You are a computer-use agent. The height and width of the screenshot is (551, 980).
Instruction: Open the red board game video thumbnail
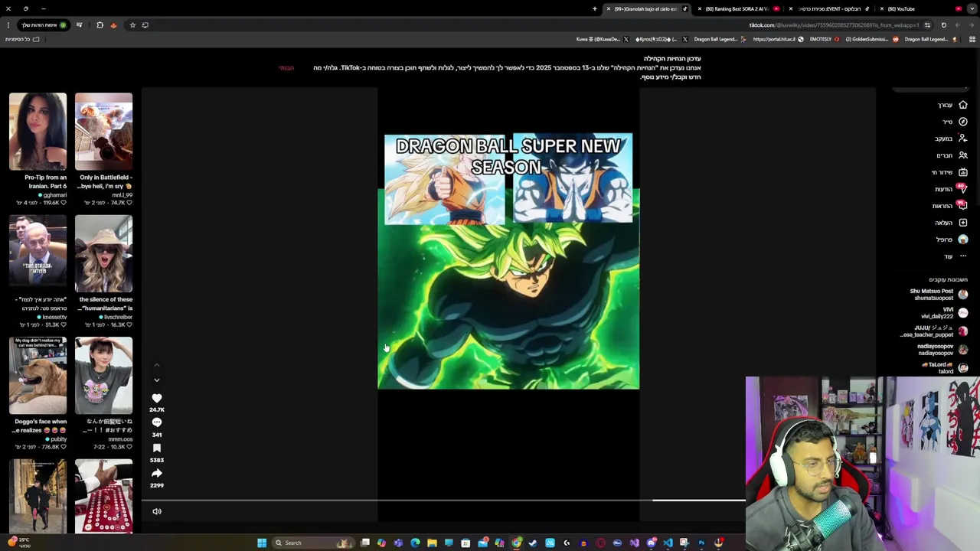(x=103, y=496)
